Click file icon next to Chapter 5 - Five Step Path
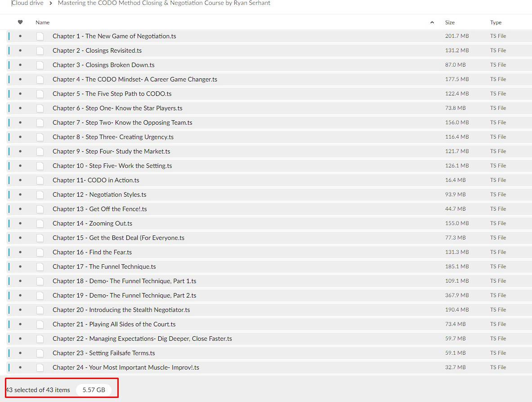 (40, 94)
